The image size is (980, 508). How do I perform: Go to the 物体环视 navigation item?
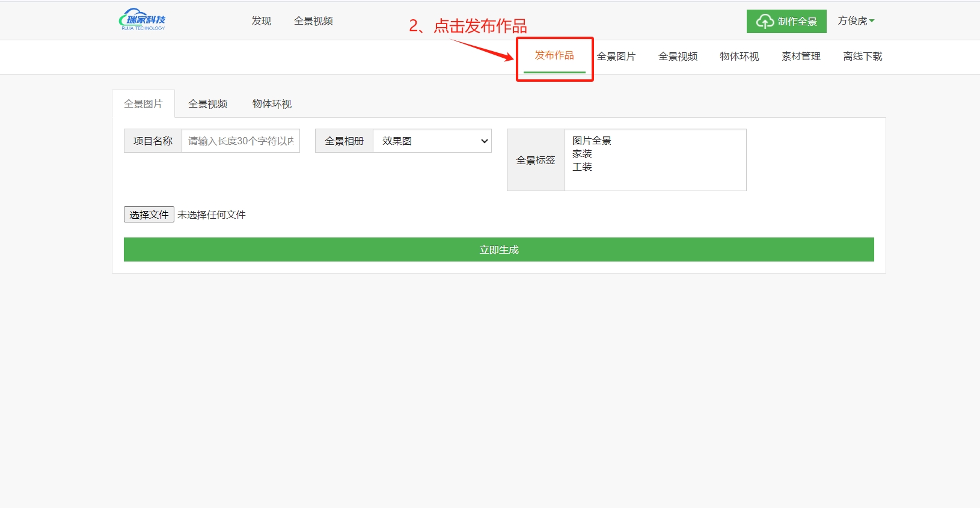point(739,57)
